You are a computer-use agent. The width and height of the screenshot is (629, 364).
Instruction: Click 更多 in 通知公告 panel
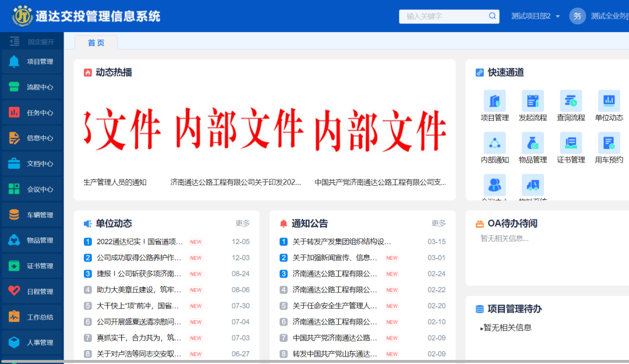[x=439, y=223]
